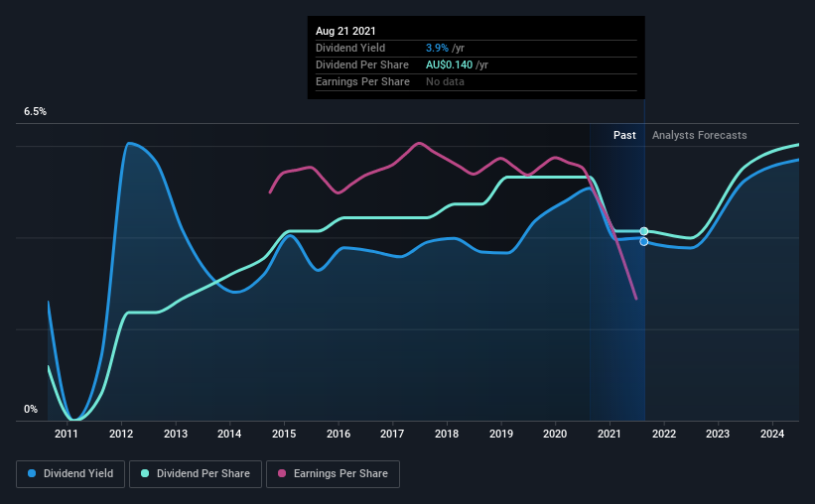Viewport: 815px width, 504px height.
Task: Select the 2011 label on the time axis
Action: [67, 434]
